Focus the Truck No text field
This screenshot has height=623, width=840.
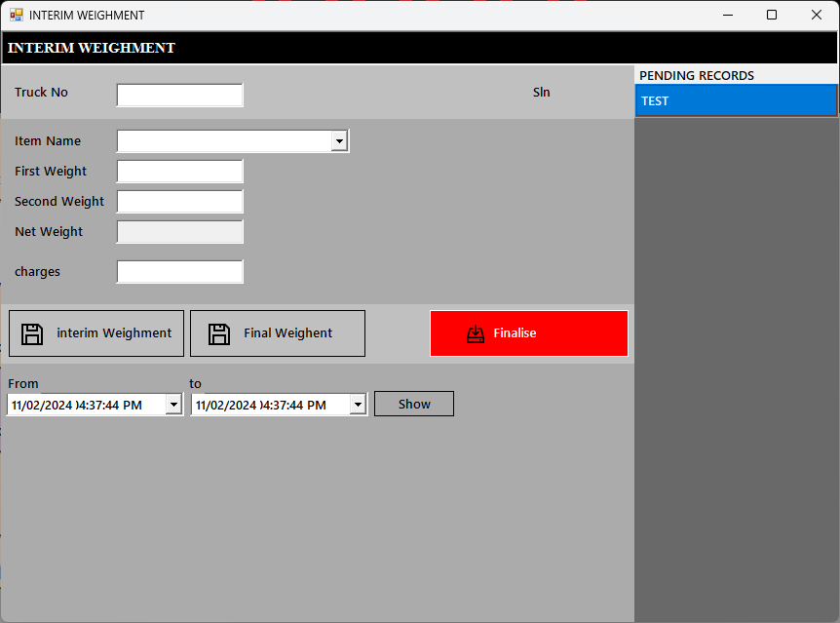click(x=179, y=95)
